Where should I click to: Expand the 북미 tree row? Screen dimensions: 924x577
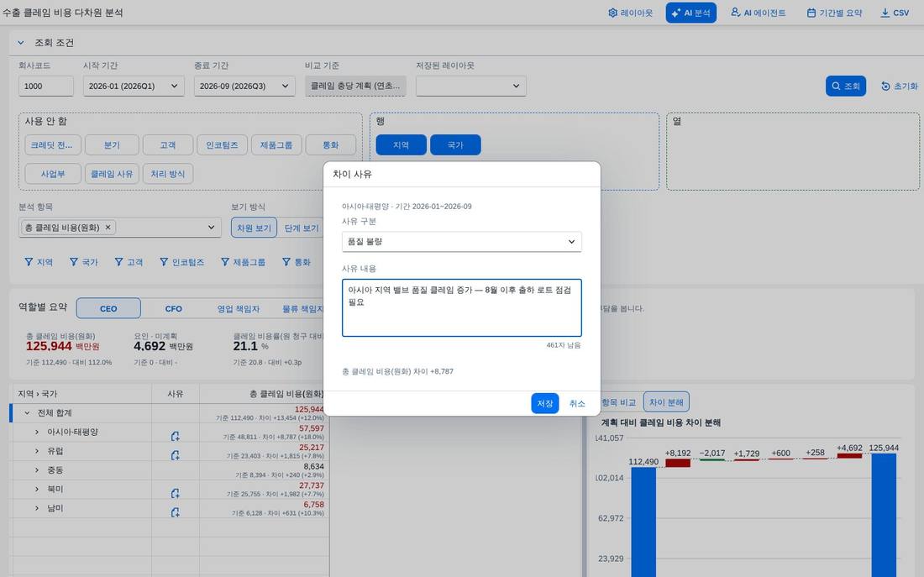(36, 489)
